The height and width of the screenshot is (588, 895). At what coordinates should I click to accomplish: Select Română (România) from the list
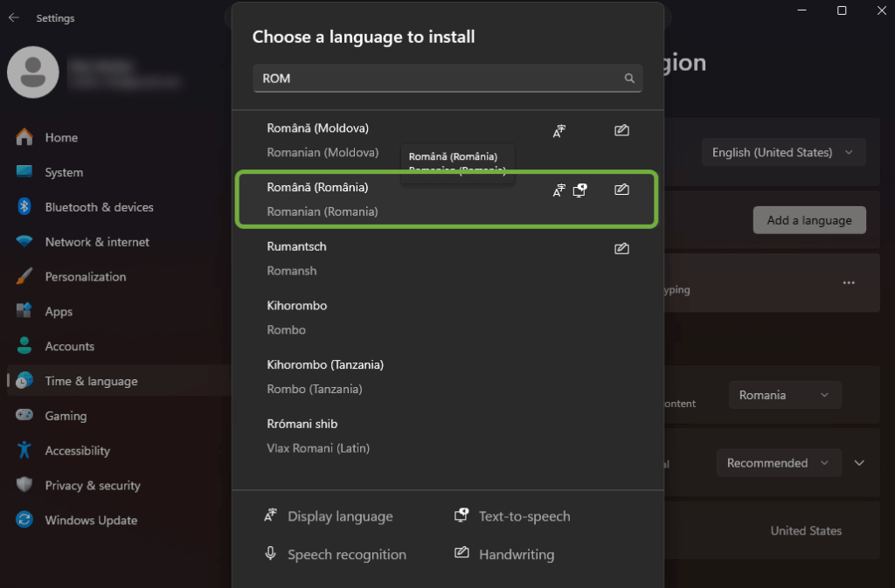coord(393,199)
